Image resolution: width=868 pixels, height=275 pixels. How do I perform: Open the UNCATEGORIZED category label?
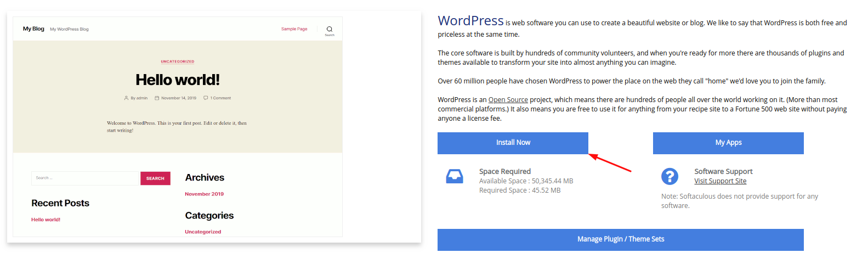178,61
